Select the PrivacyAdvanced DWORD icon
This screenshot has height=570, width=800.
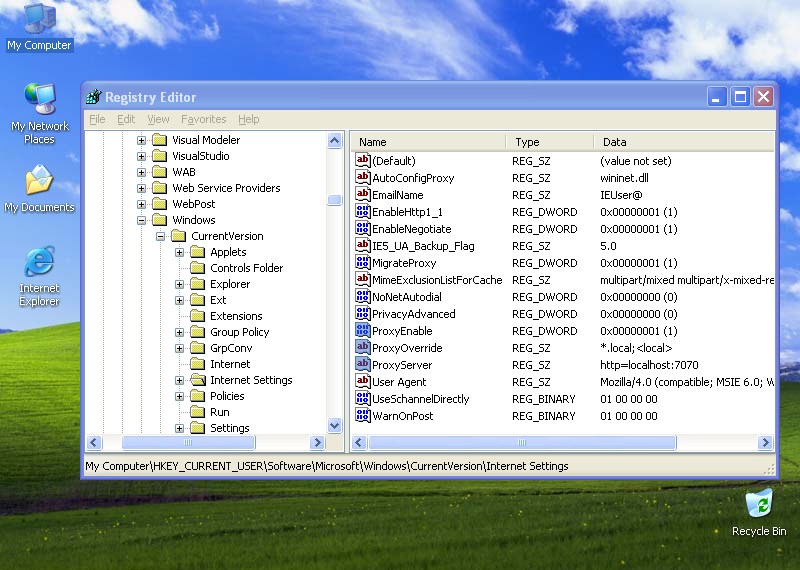pos(362,313)
